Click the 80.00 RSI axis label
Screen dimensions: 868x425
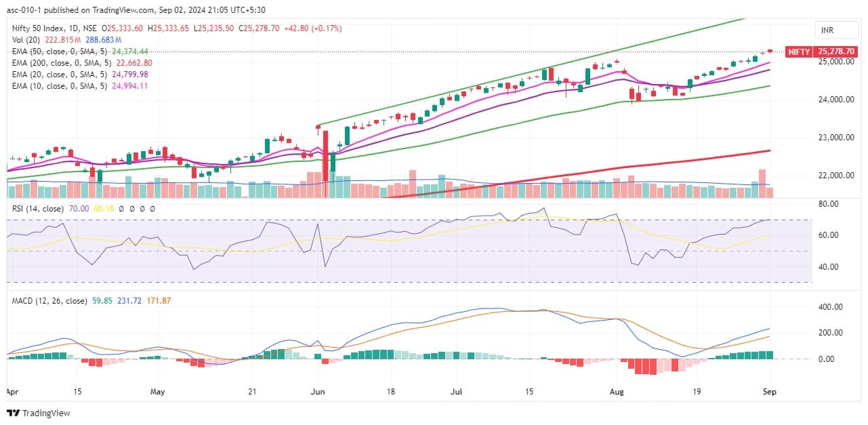pos(828,204)
